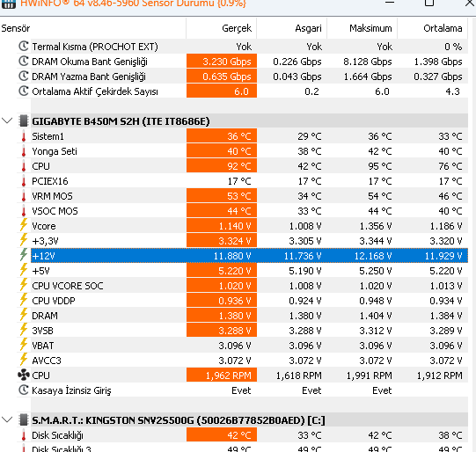Click the fan icon beside CPU RPM row
The height and width of the screenshot is (452, 476).
tap(24, 375)
